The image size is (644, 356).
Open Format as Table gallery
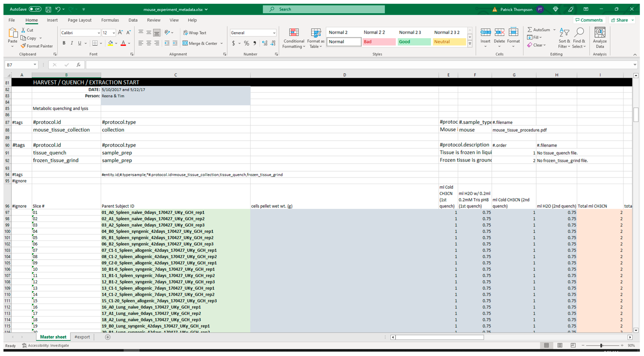click(316, 33)
